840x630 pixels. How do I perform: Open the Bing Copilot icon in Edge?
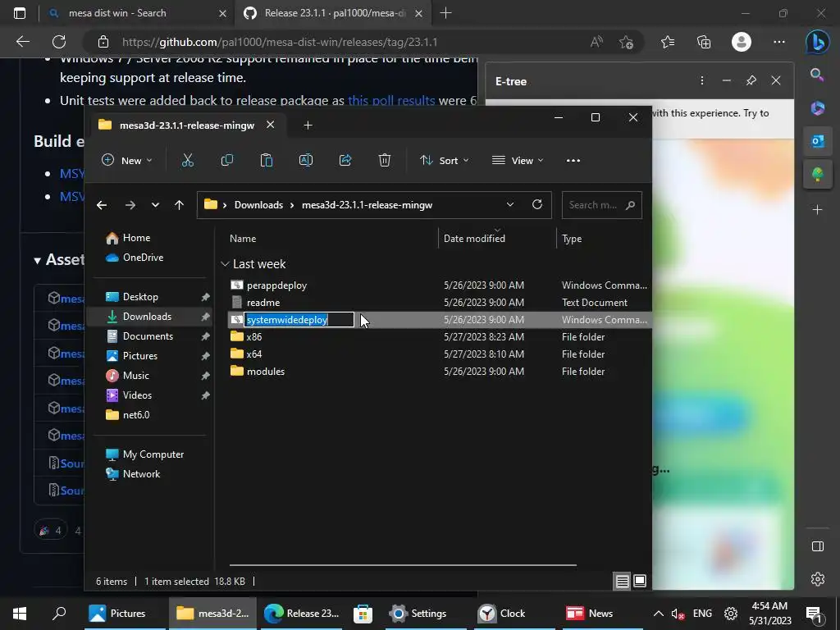point(818,43)
